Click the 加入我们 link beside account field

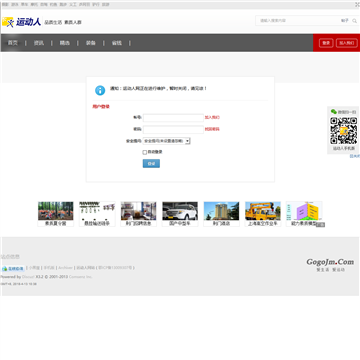click(212, 118)
